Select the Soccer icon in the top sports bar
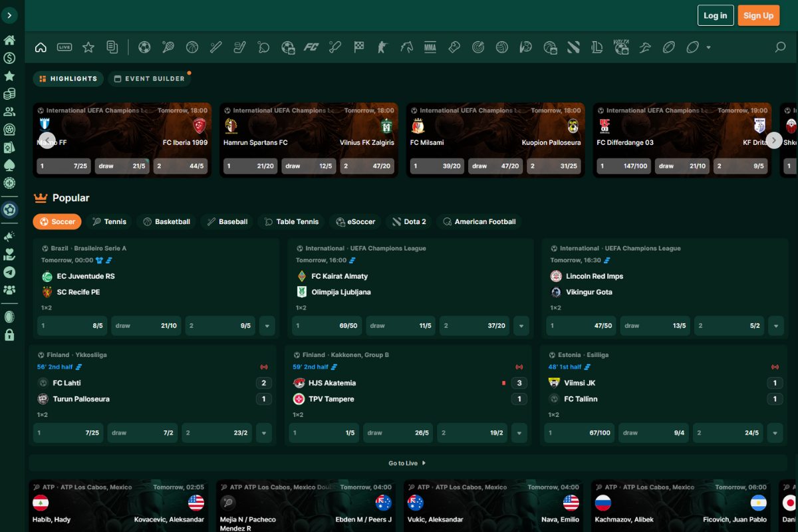The height and width of the screenshot is (532, 798). tap(144, 47)
